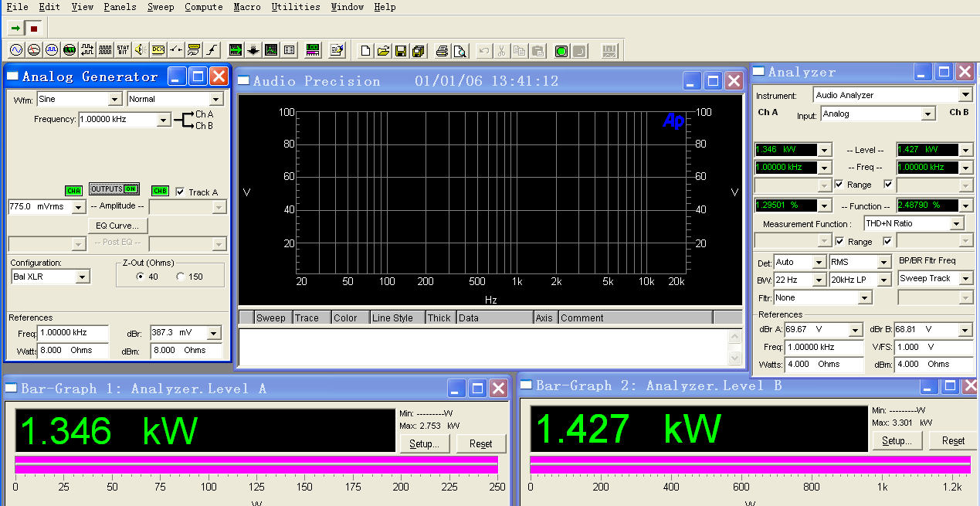The height and width of the screenshot is (506, 980).
Task: Click the magenta Level A bar-graph meter
Action: 256,464
